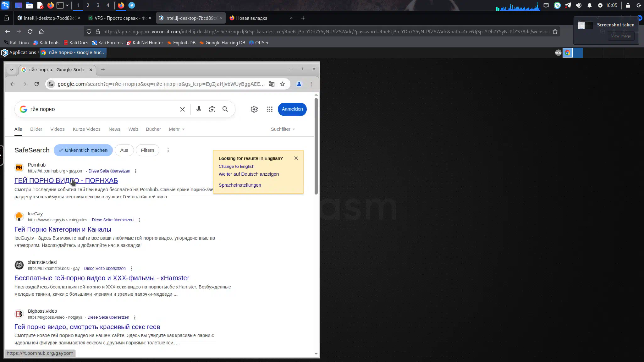Open more options for the Pornhub result

136,171
